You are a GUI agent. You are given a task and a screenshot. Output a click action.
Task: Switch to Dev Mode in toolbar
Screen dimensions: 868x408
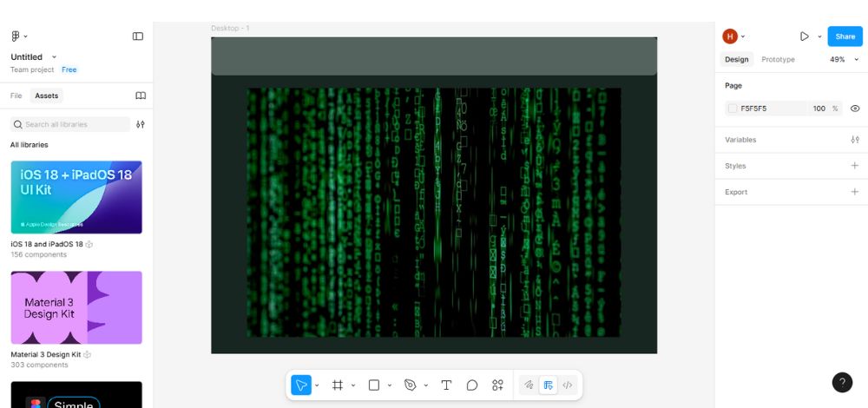[x=568, y=385]
